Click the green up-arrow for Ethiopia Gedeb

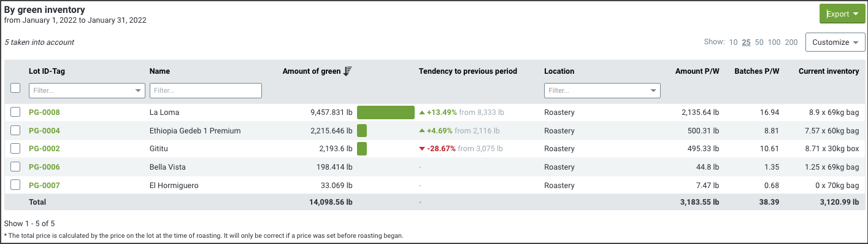[x=421, y=131]
